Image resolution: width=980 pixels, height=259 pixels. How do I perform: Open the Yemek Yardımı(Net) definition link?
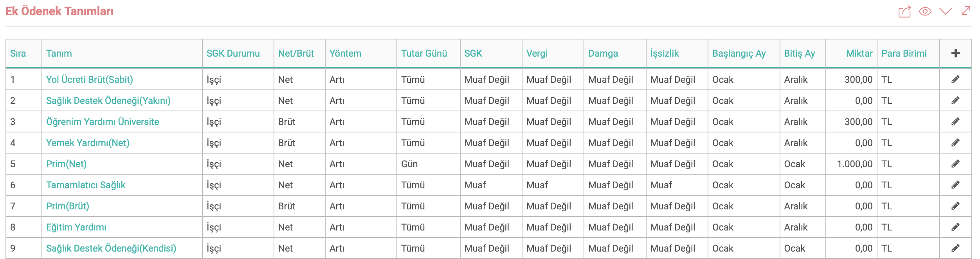pos(88,143)
